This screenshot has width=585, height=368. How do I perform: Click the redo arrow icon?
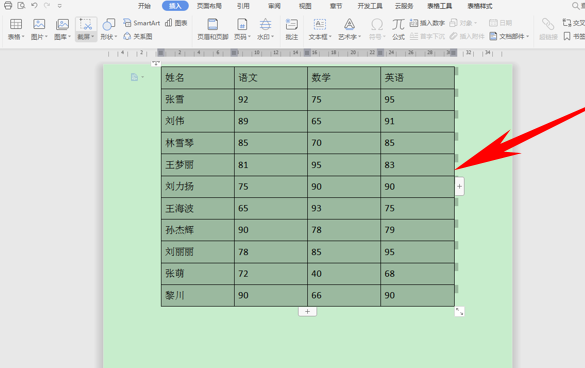click(x=47, y=5)
